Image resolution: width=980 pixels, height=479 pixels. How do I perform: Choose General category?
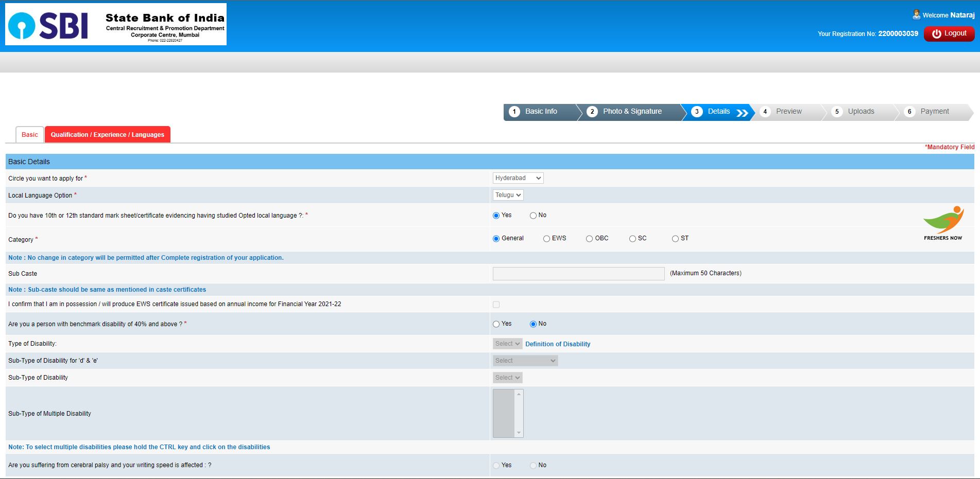[496, 239]
